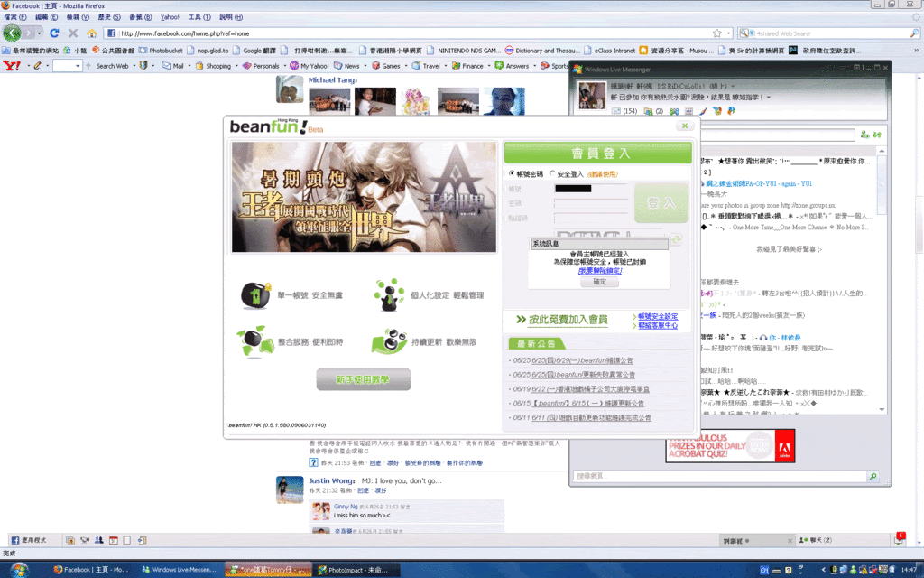
Task: Click the Messenger paintbrush icon
Action: 703,111
